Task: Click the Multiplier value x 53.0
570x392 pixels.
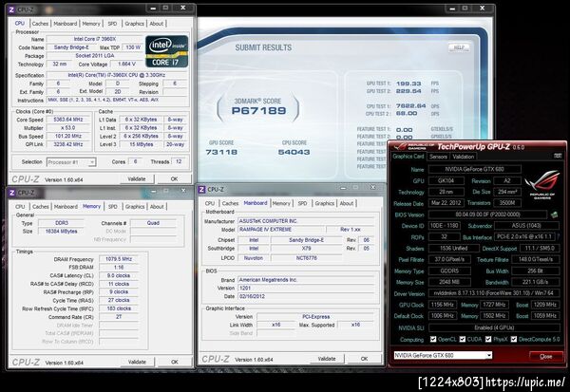Action: click(x=68, y=128)
